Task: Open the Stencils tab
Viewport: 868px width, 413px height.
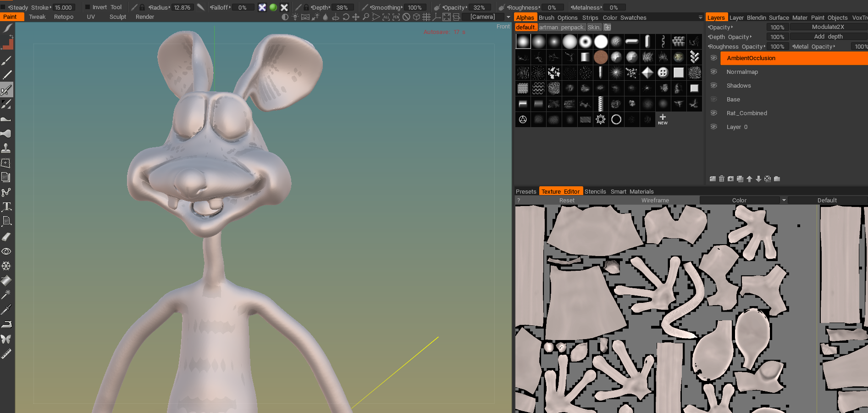Action: (x=595, y=192)
